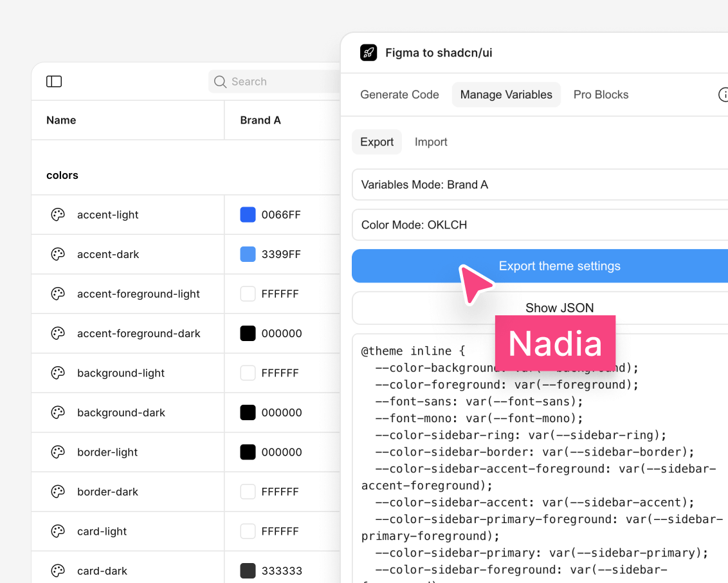Click the --font-sans code line
Image resolution: width=728 pixels, height=583 pixels.
coord(478,402)
